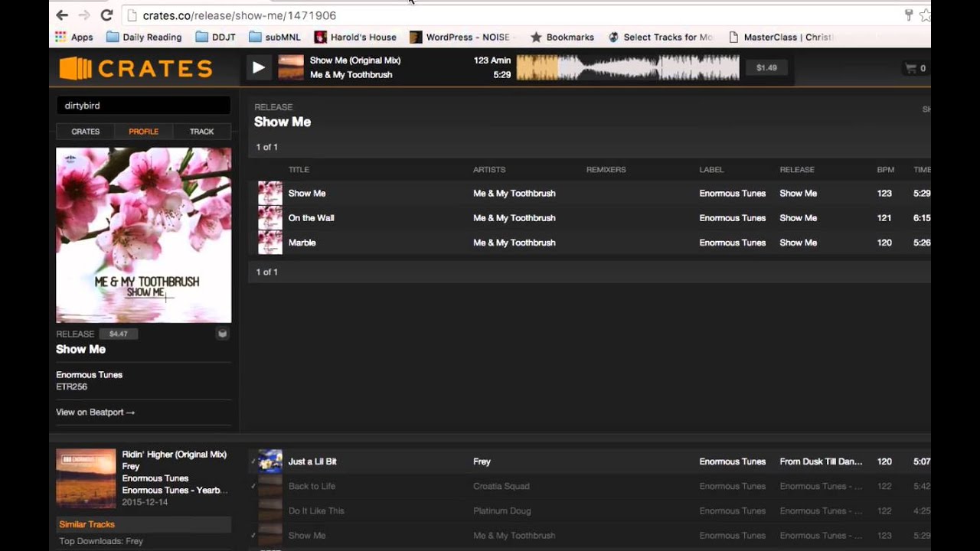The width and height of the screenshot is (980, 551).
Task: Open Me & My Toothbrush artist in Marble row
Action: 514,243
